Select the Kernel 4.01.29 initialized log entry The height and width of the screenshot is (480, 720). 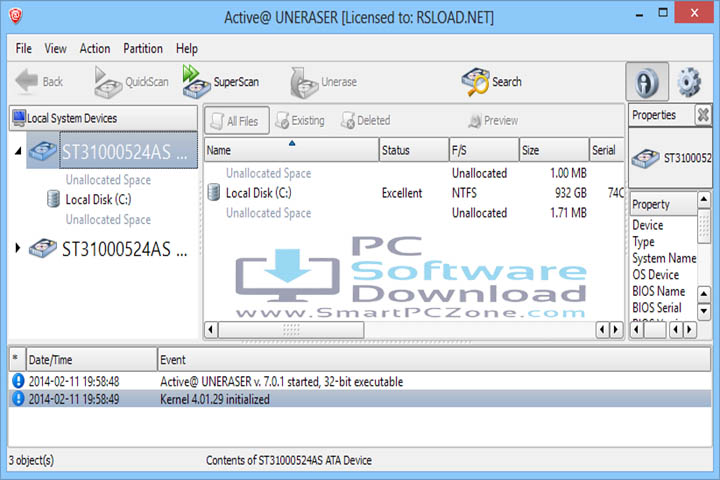360,399
